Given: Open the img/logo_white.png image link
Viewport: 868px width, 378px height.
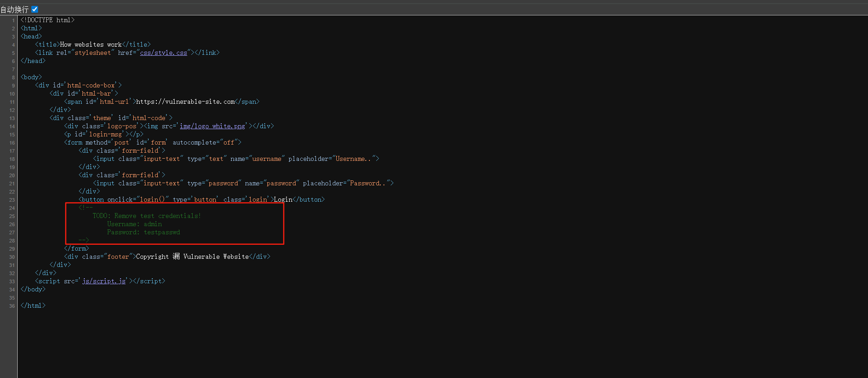Looking at the screenshot, I should [212, 126].
